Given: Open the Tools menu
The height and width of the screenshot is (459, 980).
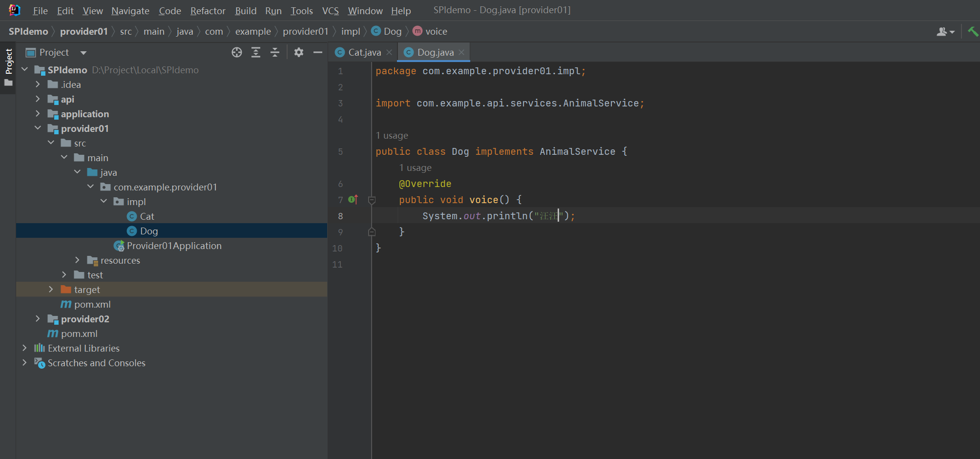Looking at the screenshot, I should point(302,11).
